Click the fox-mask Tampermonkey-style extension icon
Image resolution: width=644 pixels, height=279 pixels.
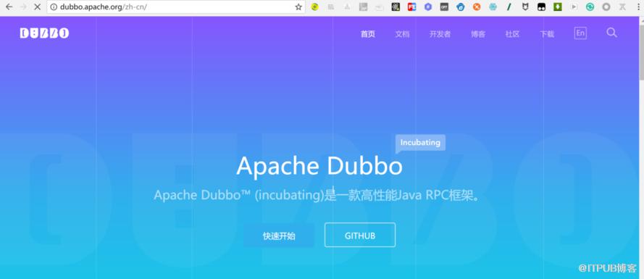coord(525,7)
